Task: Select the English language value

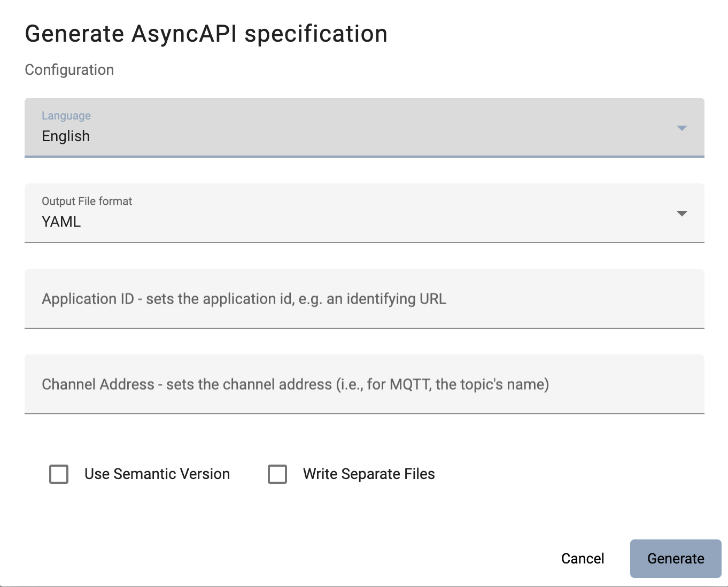Action: coord(66,136)
